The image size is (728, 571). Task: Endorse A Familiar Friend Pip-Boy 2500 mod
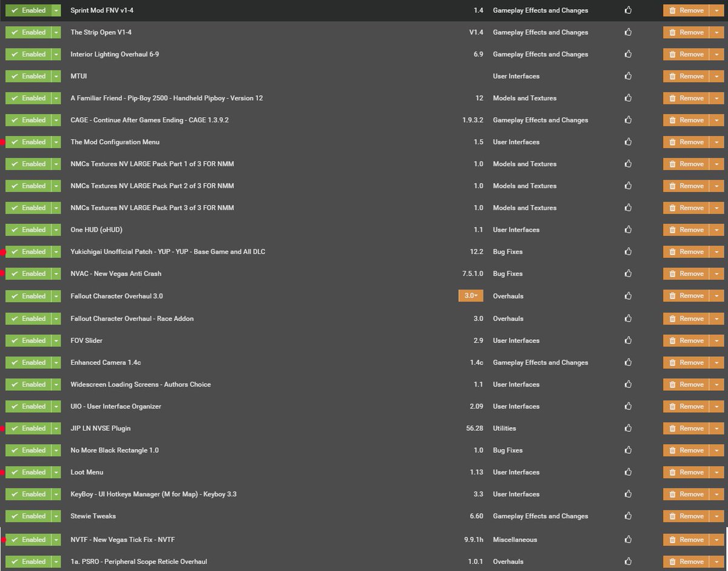[628, 98]
